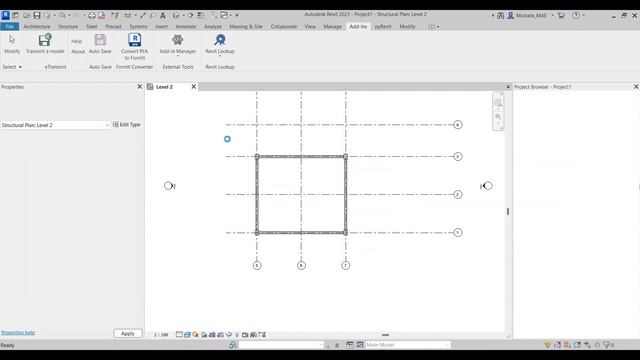The image size is (640, 360).
Task: Click the left elevation marker in the view
Action: (169, 186)
